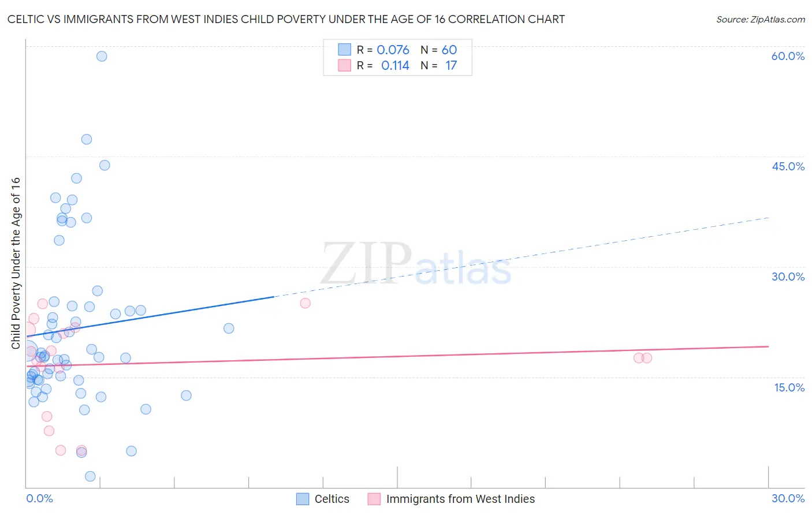
Task: Select the Celtics legend label
Action: 332,499
